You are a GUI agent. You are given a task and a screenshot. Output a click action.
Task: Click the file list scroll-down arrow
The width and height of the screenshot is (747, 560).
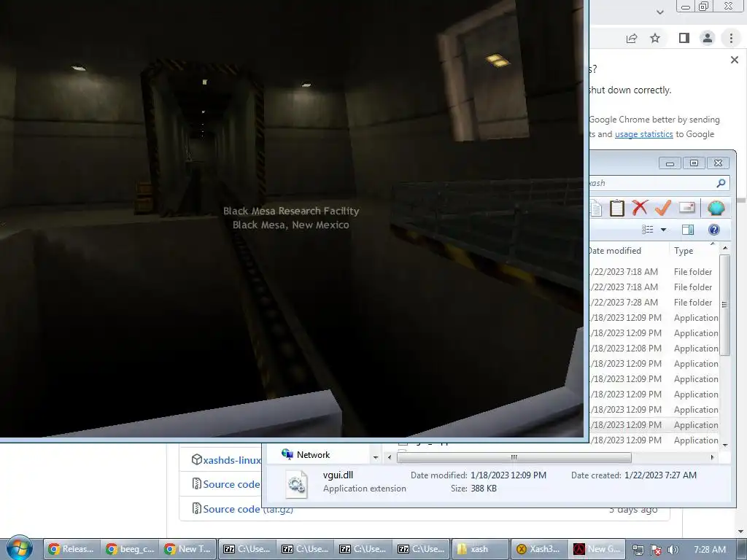[x=725, y=445]
